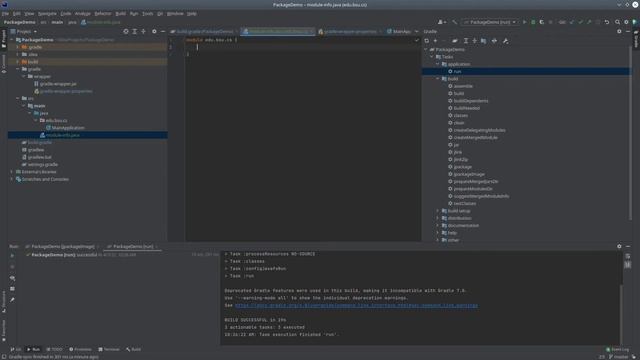Click the rollback arrow icon in toolbar
Viewport: 640px width, 360px height.
pyautogui.click(x=607, y=22)
